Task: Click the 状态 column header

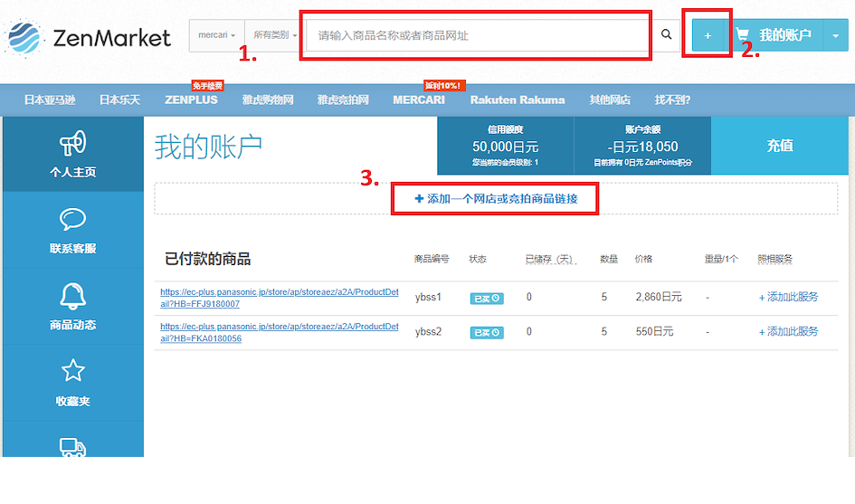Action: pos(478,259)
